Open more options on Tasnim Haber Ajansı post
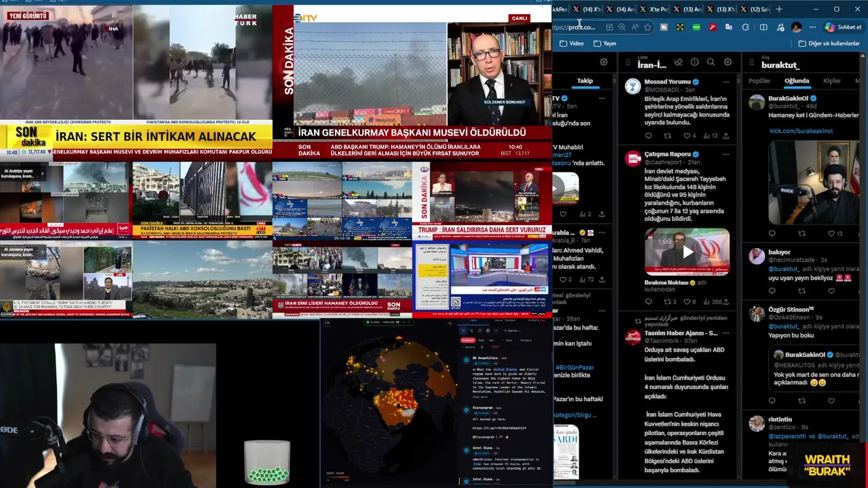The height and width of the screenshot is (488, 868). pyautogui.click(x=726, y=333)
